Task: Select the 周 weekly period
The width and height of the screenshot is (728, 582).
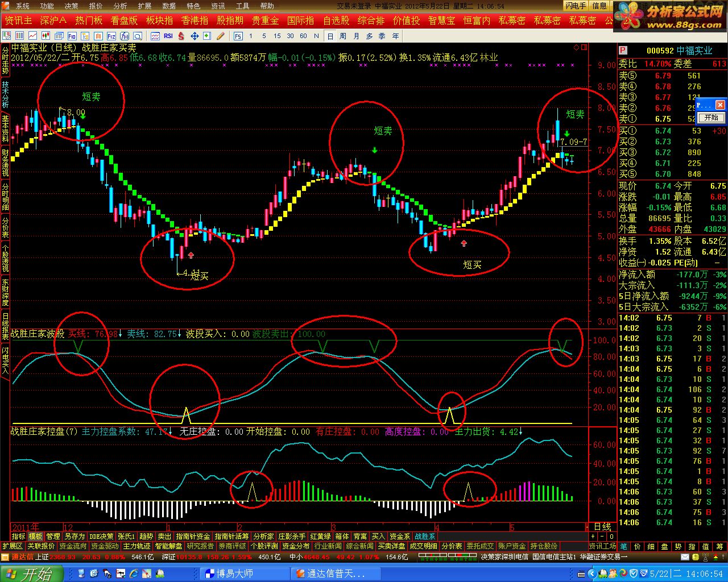Action: click(x=343, y=36)
